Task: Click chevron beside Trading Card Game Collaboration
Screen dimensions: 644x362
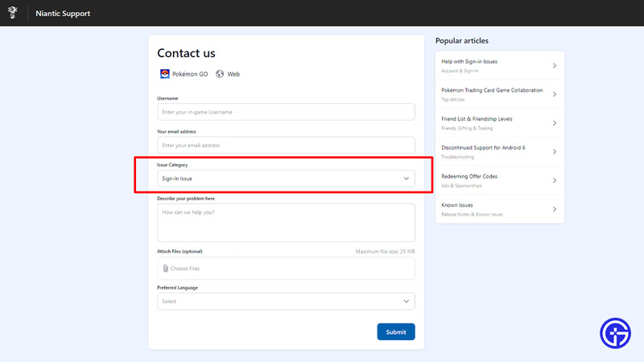Action: click(555, 94)
